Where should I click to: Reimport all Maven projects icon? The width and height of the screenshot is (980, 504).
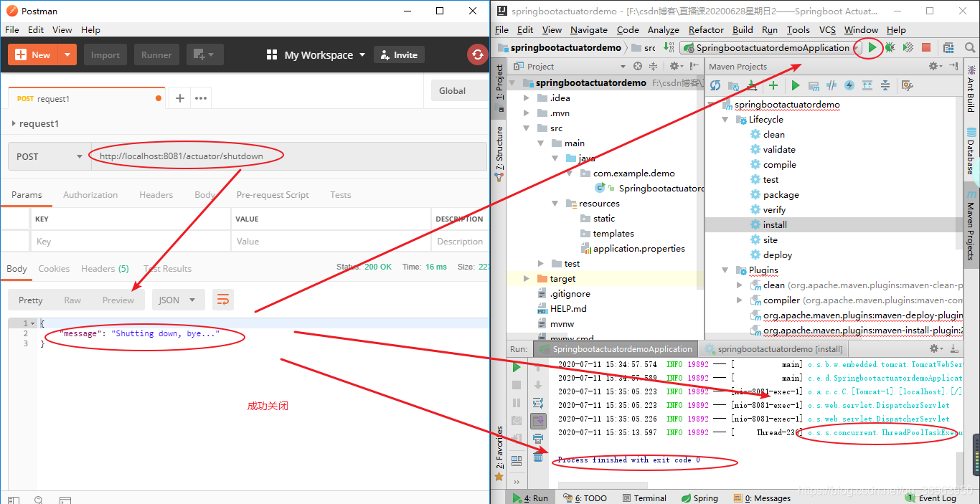coord(715,85)
